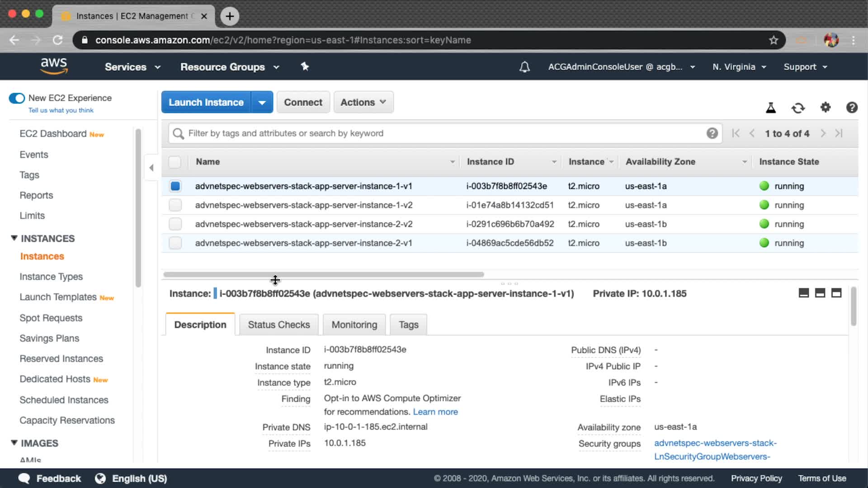Uncheck the app-server-instance-1-v1 row checkbox

coord(175,186)
